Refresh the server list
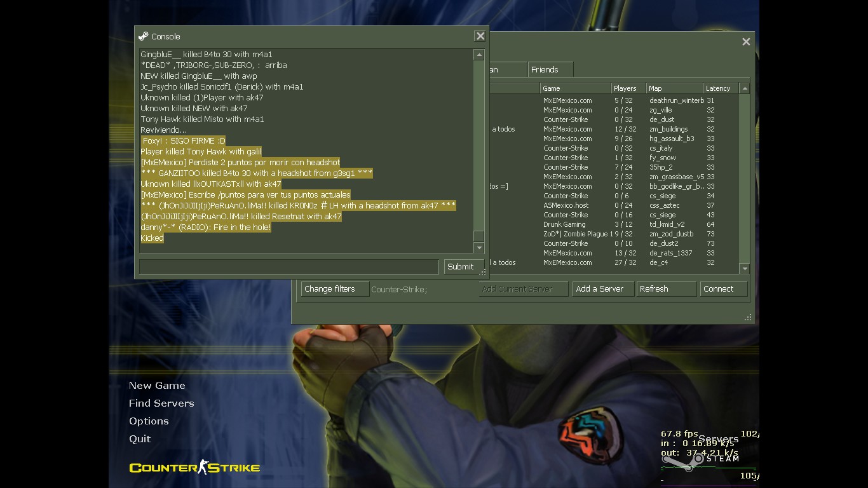 (x=667, y=289)
